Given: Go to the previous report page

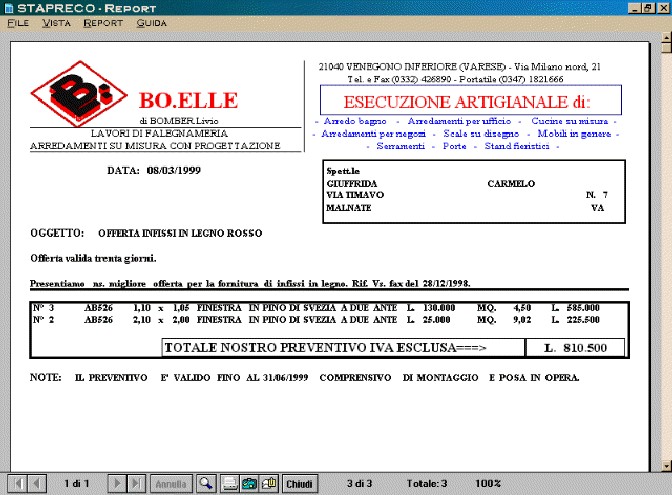Looking at the screenshot, I should (x=35, y=484).
